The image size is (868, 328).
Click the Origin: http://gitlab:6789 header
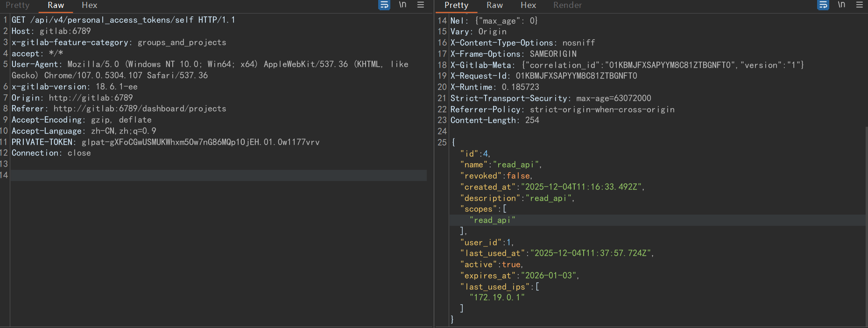pos(72,98)
